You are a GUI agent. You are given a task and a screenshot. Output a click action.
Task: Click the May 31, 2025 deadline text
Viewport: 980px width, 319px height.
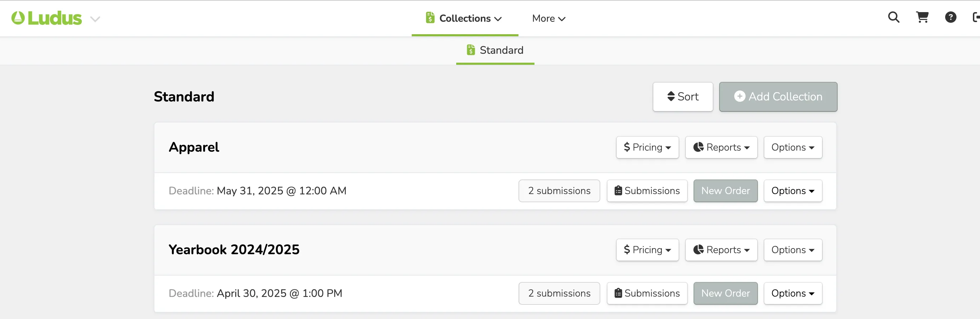pos(281,191)
